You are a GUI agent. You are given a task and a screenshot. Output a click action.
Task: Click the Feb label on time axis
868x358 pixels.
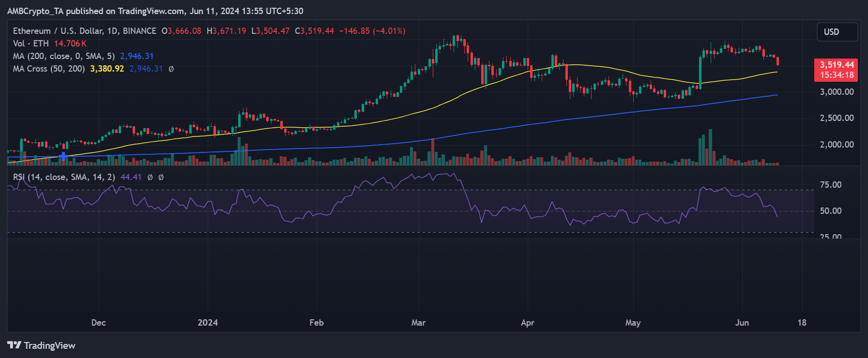[317, 323]
